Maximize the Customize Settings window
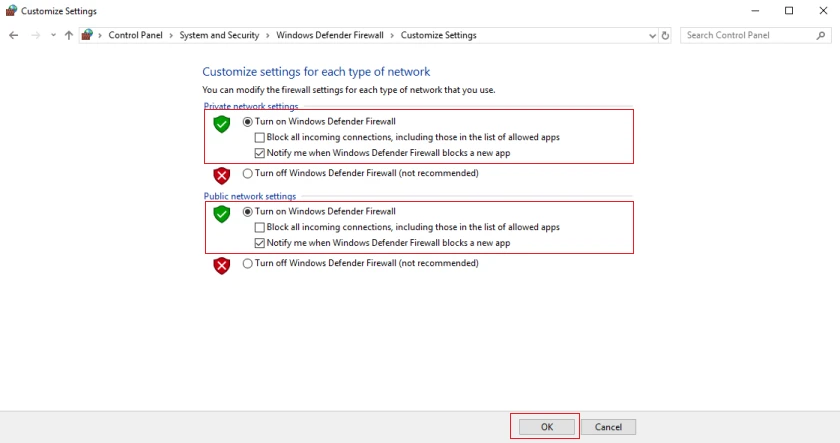840x443 pixels. pos(789,11)
